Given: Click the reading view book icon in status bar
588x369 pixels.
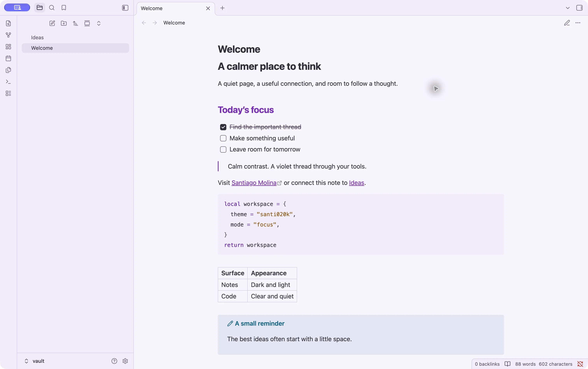Looking at the screenshot, I should click(x=507, y=364).
